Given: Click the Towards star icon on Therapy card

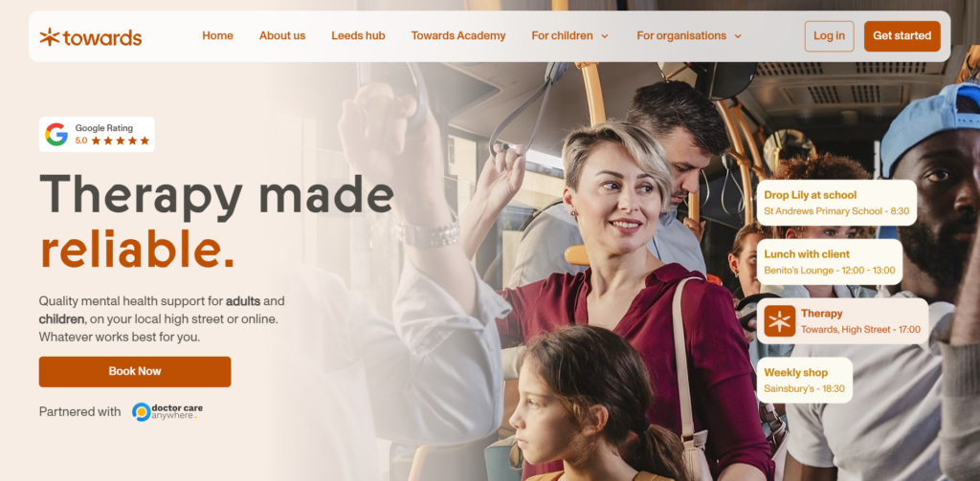Looking at the screenshot, I should (779, 321).
